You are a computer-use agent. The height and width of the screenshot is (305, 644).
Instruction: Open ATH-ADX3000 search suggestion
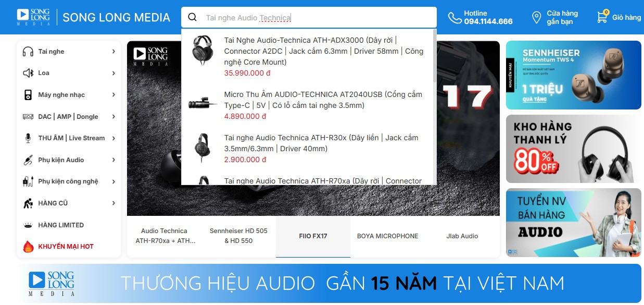coord(307,56)
